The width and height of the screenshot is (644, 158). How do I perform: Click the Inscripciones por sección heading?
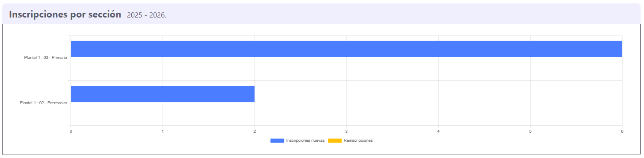(x=65, y=14)
